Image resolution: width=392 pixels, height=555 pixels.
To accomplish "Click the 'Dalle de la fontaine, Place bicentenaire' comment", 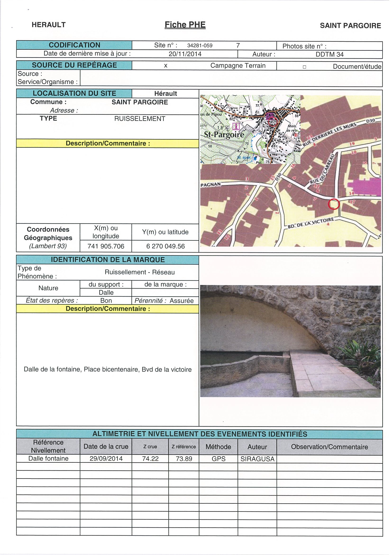I will point(108,369).
